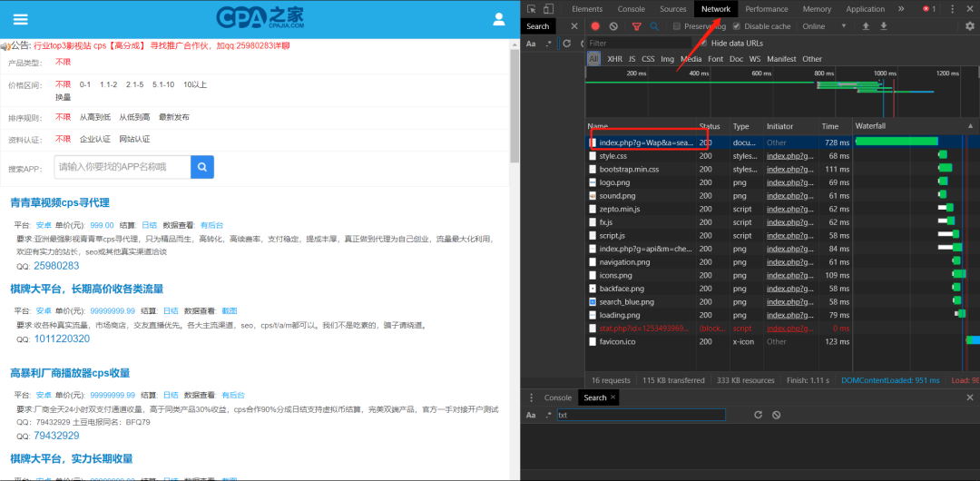The image size is (980, 481).
Task: Open the Application tab
Action: [865, 9]
